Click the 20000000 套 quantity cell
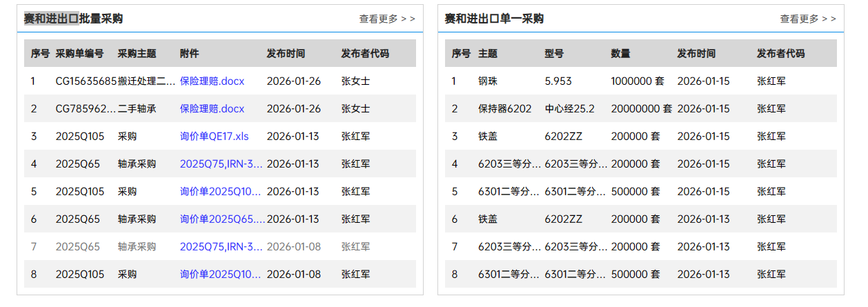Image resolution: width=868 pixels, height=307 pixels. (x=641, y=108)
